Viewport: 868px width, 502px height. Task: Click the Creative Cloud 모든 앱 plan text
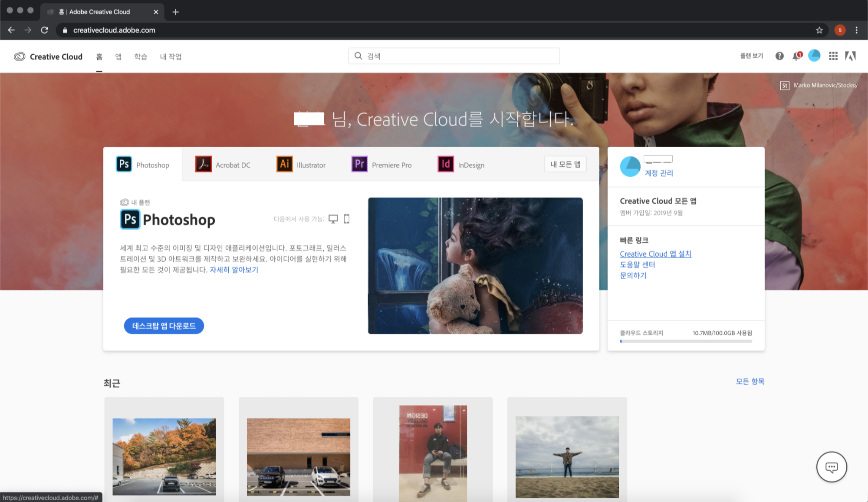coord(658,201)
